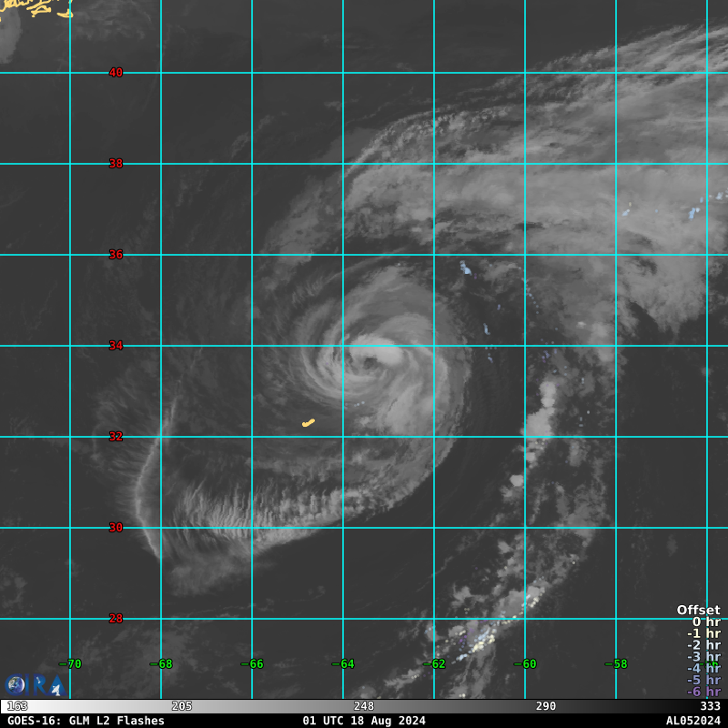Click the 30 latitude label
Image resolution: width=728 pixels, height=728 pixels.
116,528
